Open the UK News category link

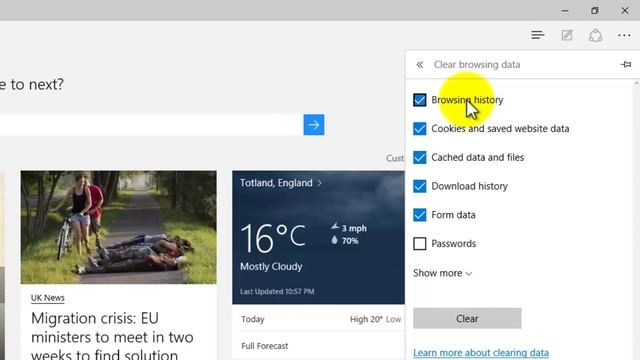click(x=48, y=298)
